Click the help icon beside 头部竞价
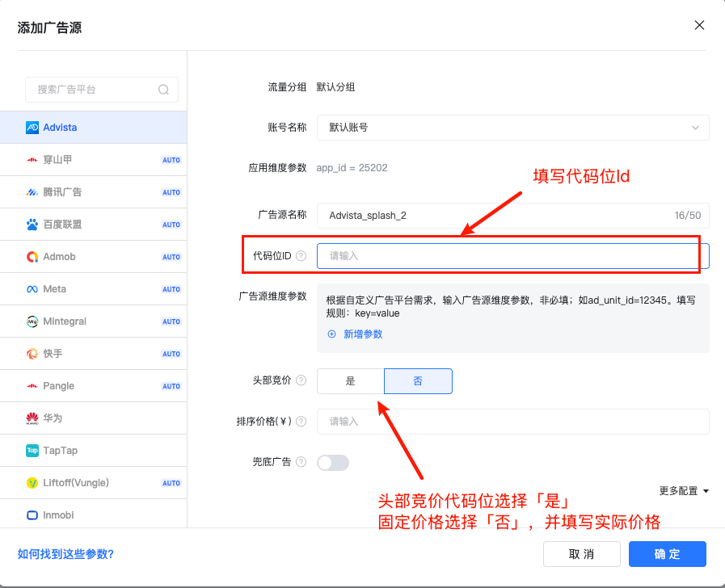725x588 pixels. pyautogui.click(x=301, y=380)
